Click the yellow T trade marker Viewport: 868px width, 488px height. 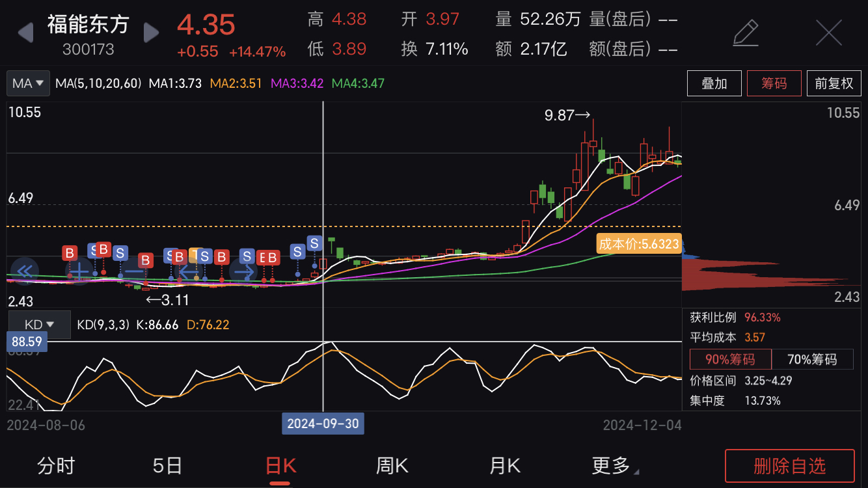196,255
